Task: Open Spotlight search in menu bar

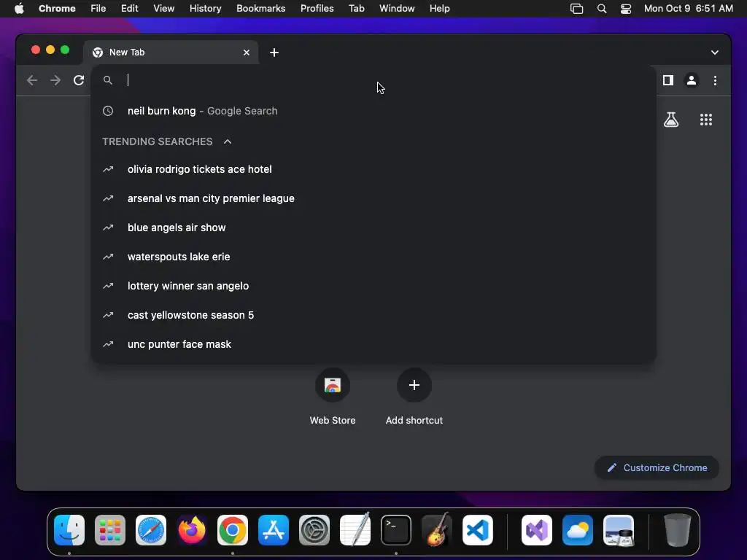Action: click(602, 9)
